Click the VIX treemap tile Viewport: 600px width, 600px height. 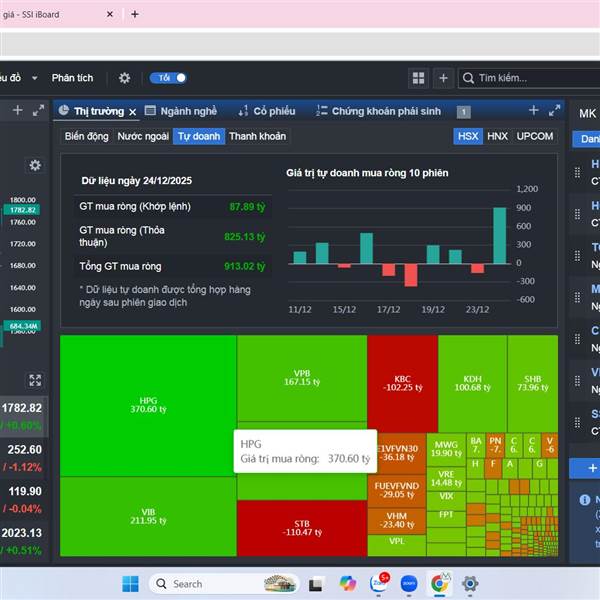click(446, 500)
